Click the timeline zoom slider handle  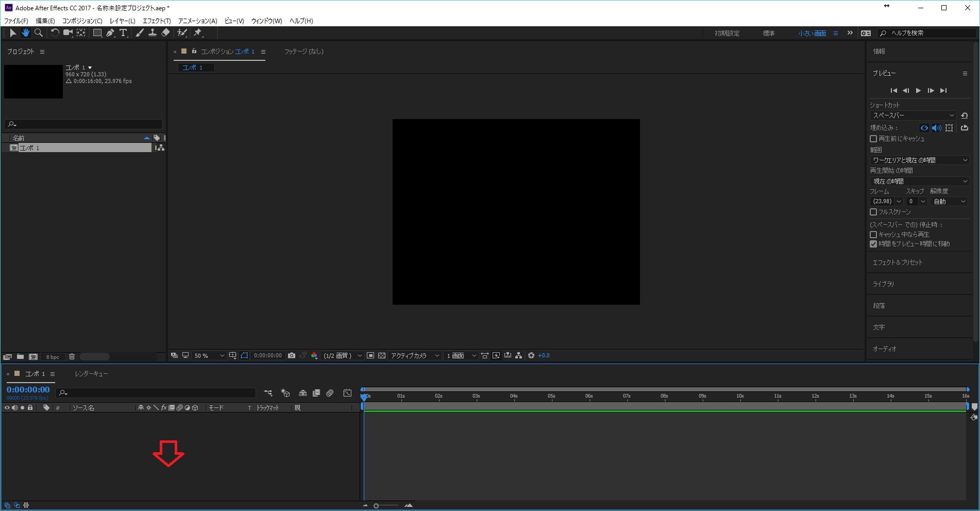point(376,506)
